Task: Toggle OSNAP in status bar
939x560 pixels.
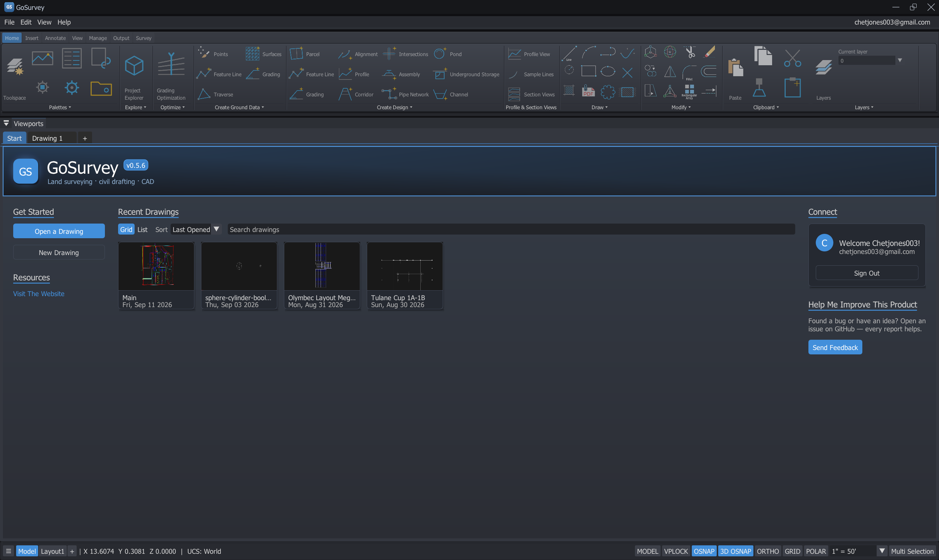Action: tap(704, 551)
